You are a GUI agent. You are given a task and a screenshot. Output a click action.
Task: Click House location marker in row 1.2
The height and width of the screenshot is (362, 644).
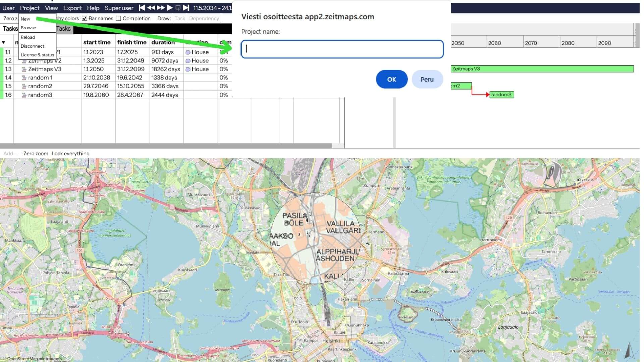pyautogui.click(x=188, y=61)
